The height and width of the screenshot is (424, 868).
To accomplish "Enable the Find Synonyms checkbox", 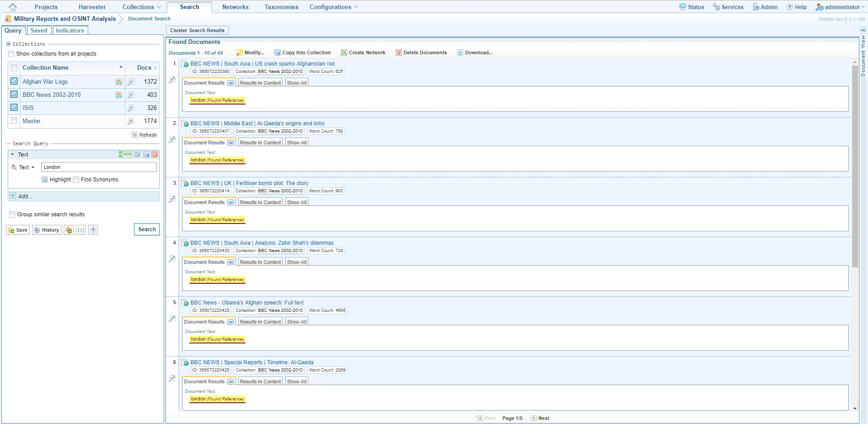I will coord(76,180).
